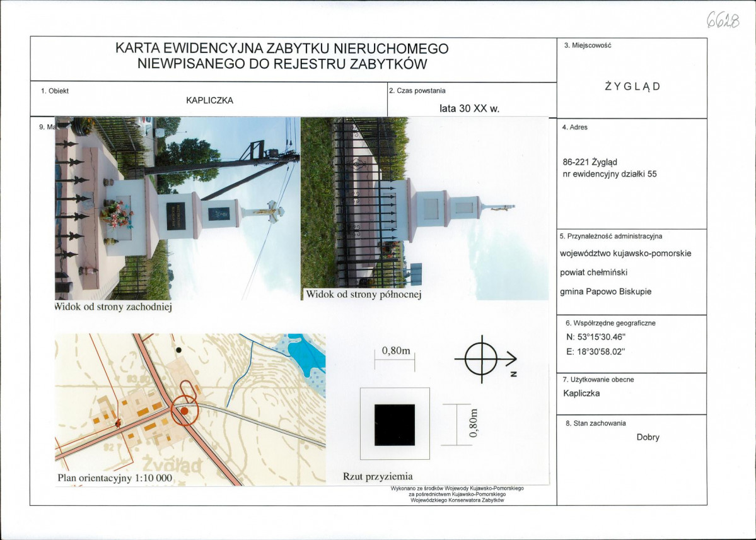Click the E: 18°30'58.02" coordinate
Image resolution: width=756 pixels, height=540 pixels.
[595, 352]
